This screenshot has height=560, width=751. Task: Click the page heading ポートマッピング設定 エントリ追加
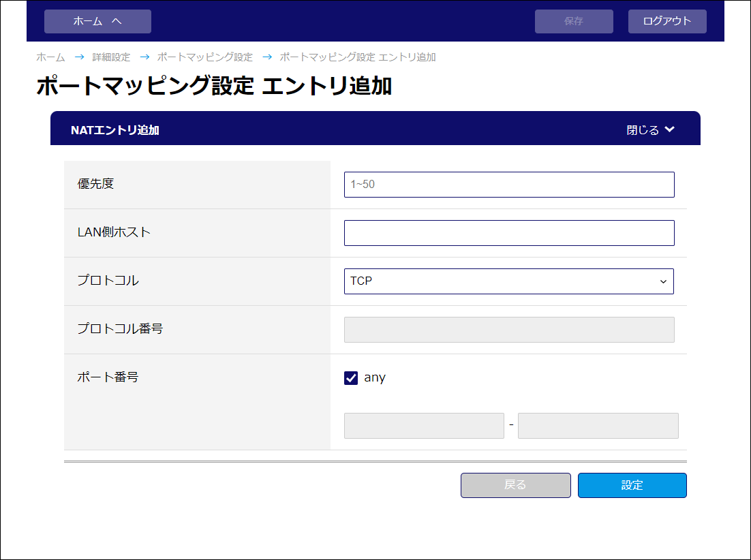pyautogui.click(x=214, y=86)
